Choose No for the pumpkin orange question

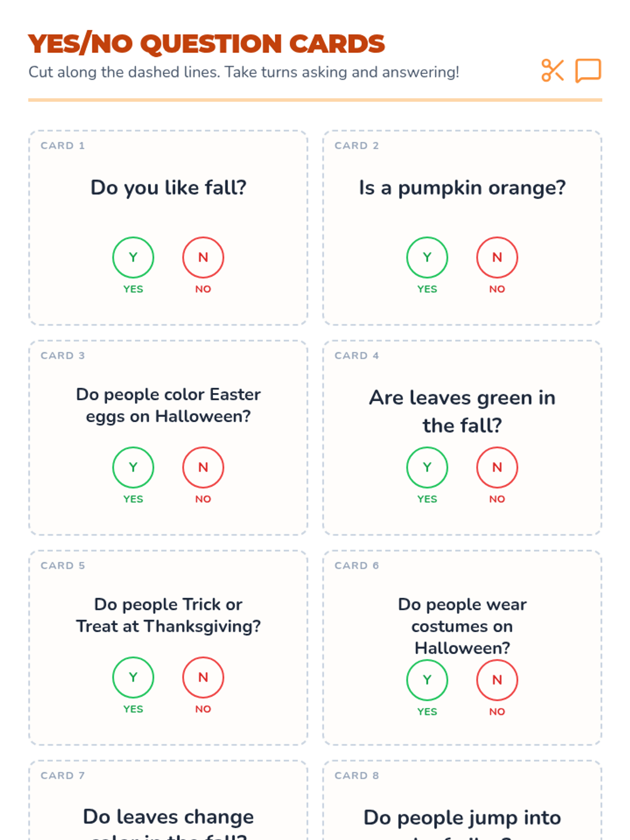[497, 257]
